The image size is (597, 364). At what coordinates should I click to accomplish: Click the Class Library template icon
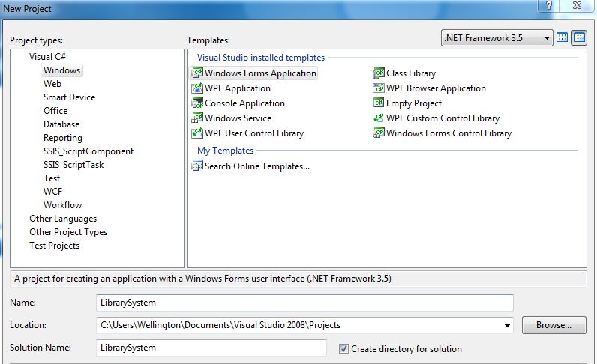(x=379, y=73)
